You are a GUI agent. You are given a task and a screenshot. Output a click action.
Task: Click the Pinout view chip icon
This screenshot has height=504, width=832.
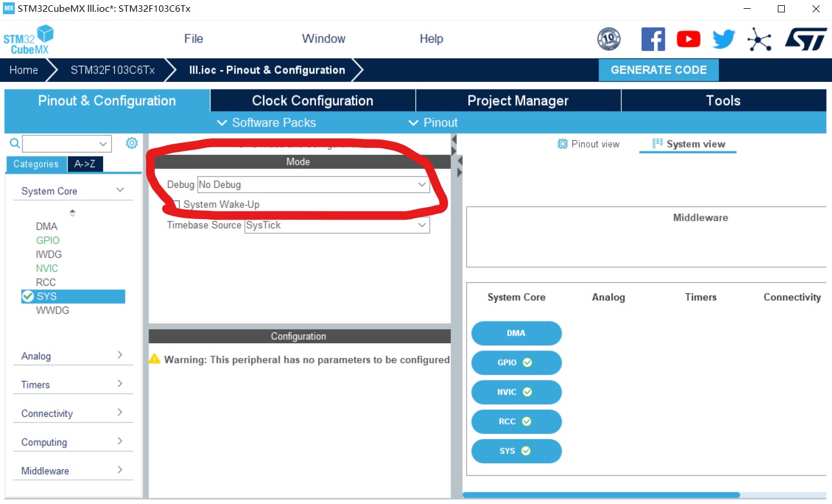pos(562,144)
